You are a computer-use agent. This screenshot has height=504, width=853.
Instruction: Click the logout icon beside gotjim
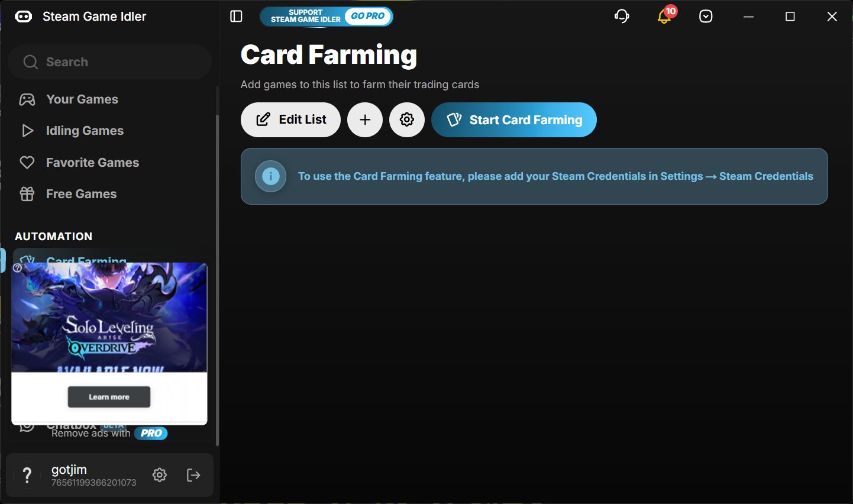193,475
